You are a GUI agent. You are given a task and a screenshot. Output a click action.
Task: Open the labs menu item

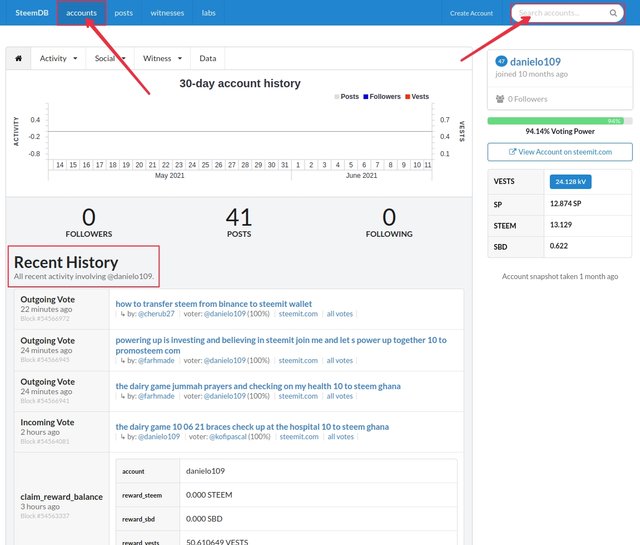click(x=209, y=13)
